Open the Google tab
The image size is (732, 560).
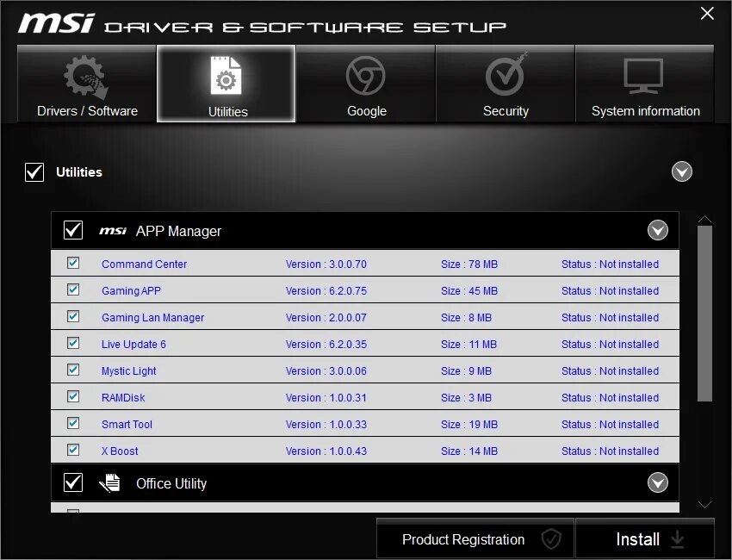coord(365,84)
